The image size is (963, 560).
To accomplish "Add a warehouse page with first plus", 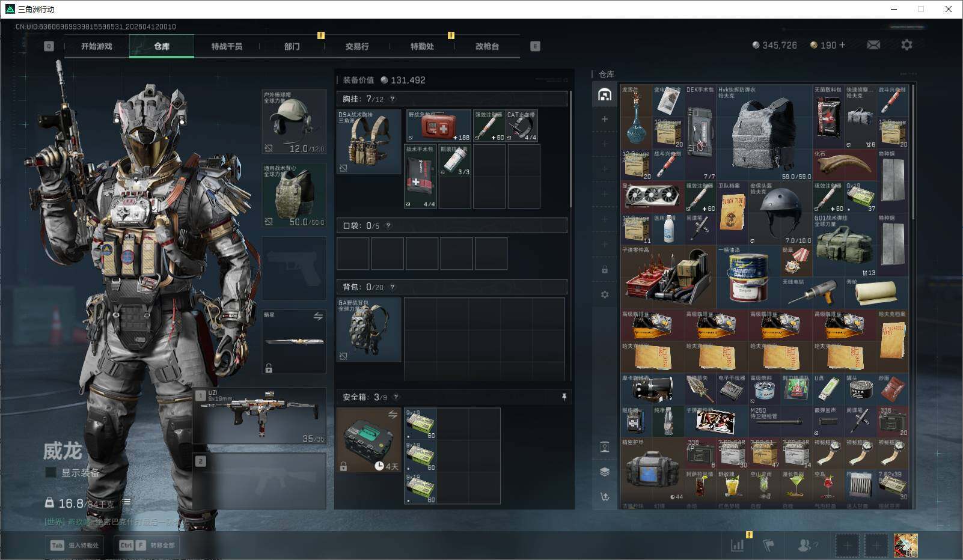I will (x=605, y=119).
